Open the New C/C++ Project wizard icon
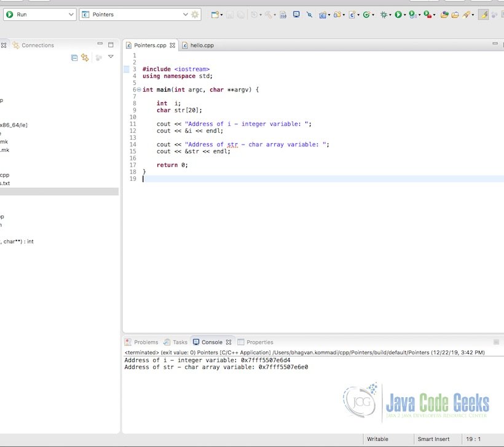 [x=323, y=15]
